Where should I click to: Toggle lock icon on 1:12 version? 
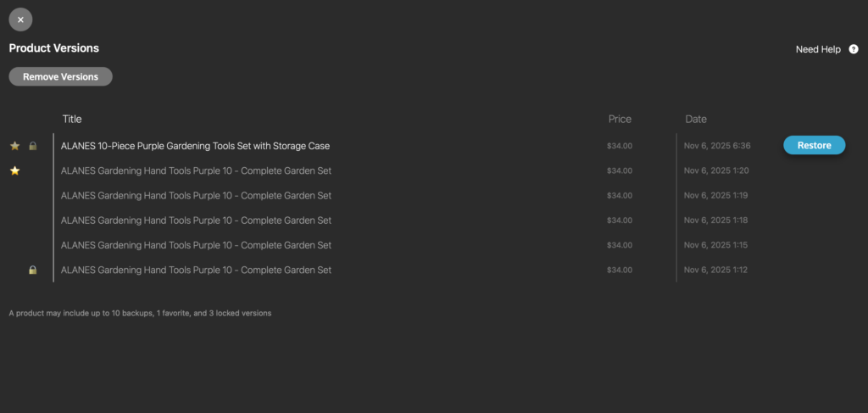pos(33,270)
